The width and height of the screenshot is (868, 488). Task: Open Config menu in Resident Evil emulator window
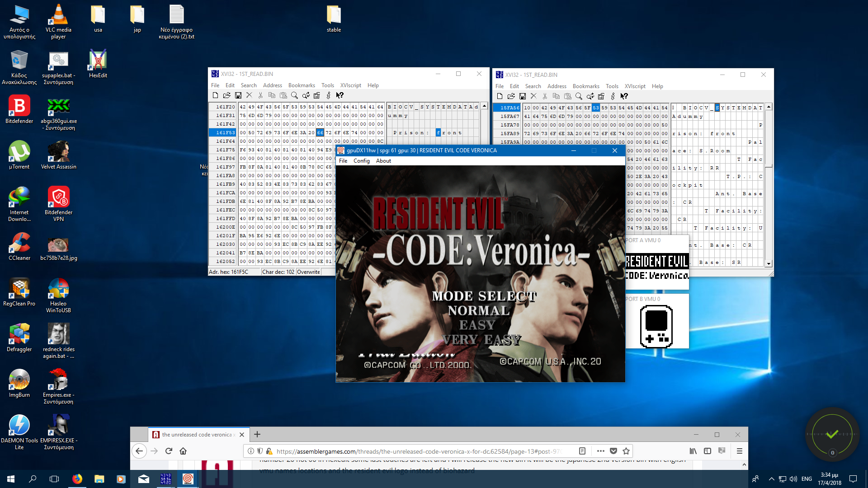361,161
